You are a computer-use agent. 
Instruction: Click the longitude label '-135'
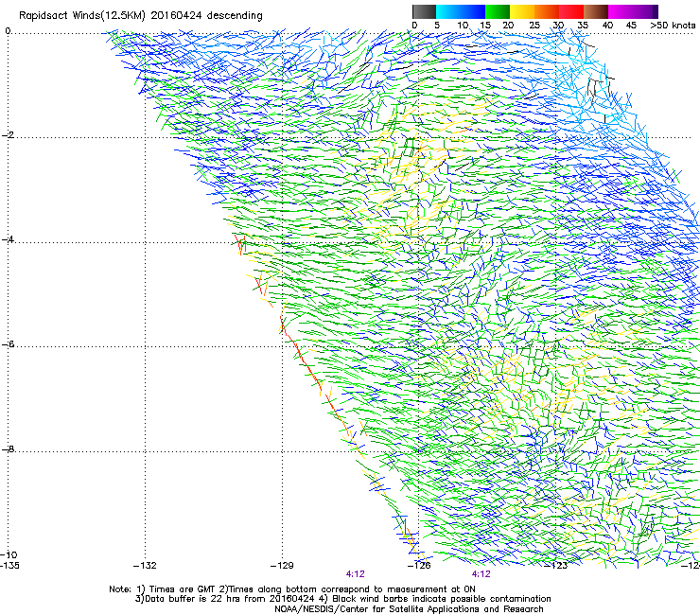pos(9,566)
